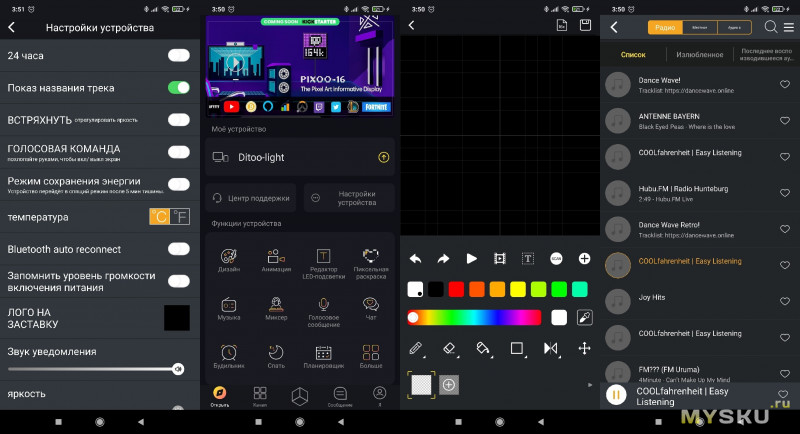Viewport: 800px width, 434px height.
Task: Open Пиксельная раскраска coloring
Action: (x=371, y=263)
